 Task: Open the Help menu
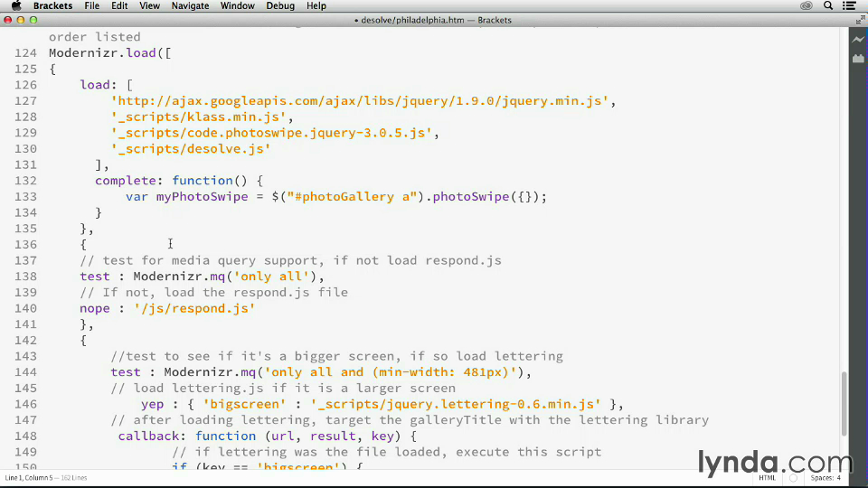coord(316,5)
